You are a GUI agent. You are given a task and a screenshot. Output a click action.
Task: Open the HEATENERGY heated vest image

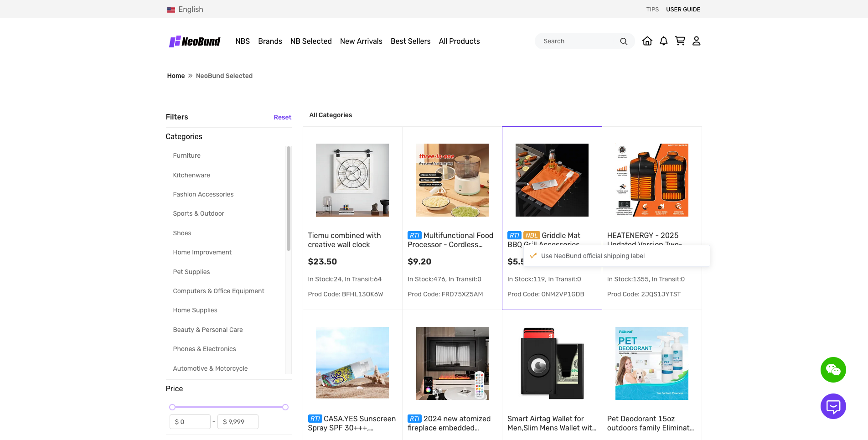tap(652, 180)
